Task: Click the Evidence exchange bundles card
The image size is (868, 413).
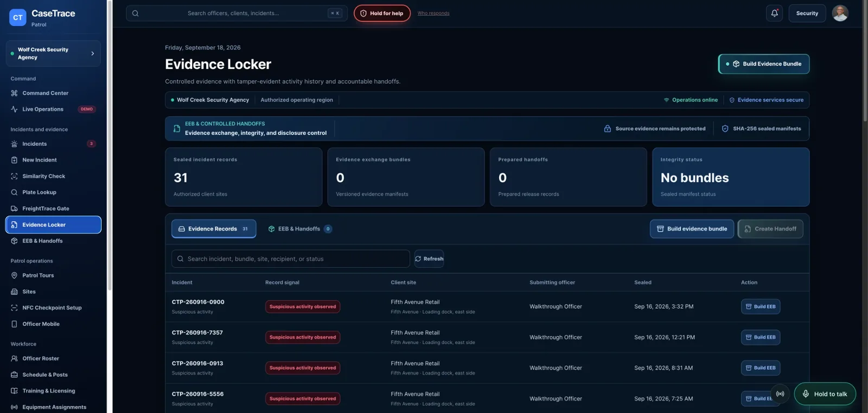Action: click(x=406, y=177)
